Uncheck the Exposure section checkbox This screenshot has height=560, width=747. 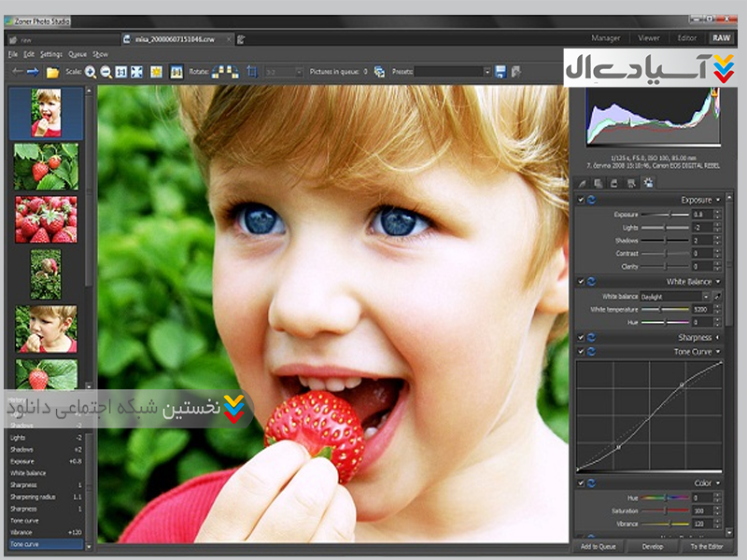coord(581,200)
